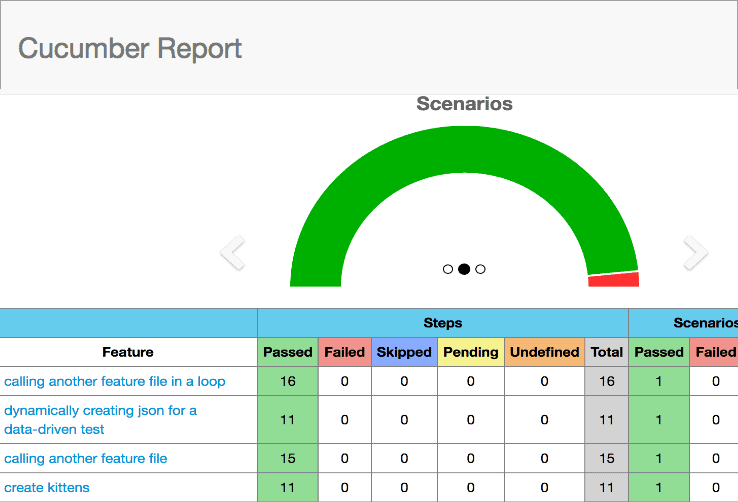The image size is (738, 502).
Task: Click the Cucumber Report title
Action: 130,48
